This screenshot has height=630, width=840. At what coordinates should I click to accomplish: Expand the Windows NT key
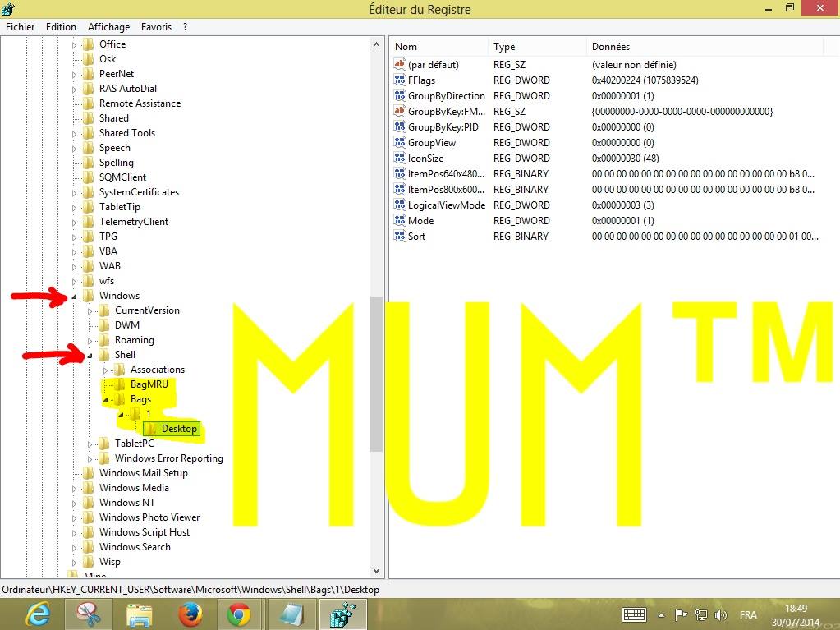point(75,503)
